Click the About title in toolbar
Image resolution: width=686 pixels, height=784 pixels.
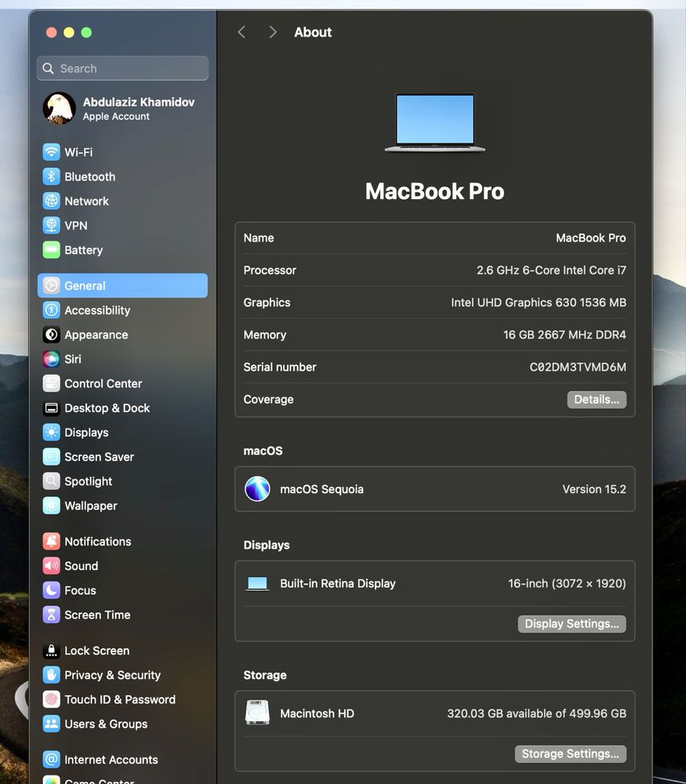pos(313,32)
